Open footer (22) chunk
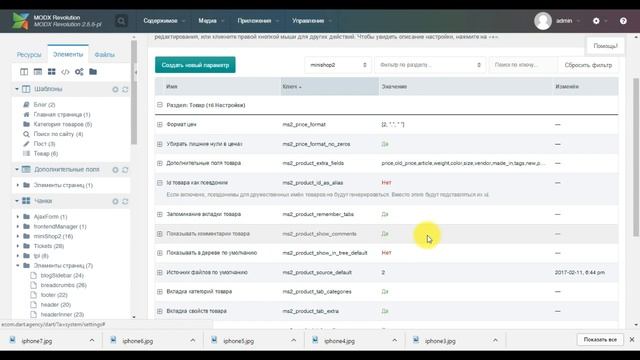The image size is (640, 360). click(x=54, y=295)
